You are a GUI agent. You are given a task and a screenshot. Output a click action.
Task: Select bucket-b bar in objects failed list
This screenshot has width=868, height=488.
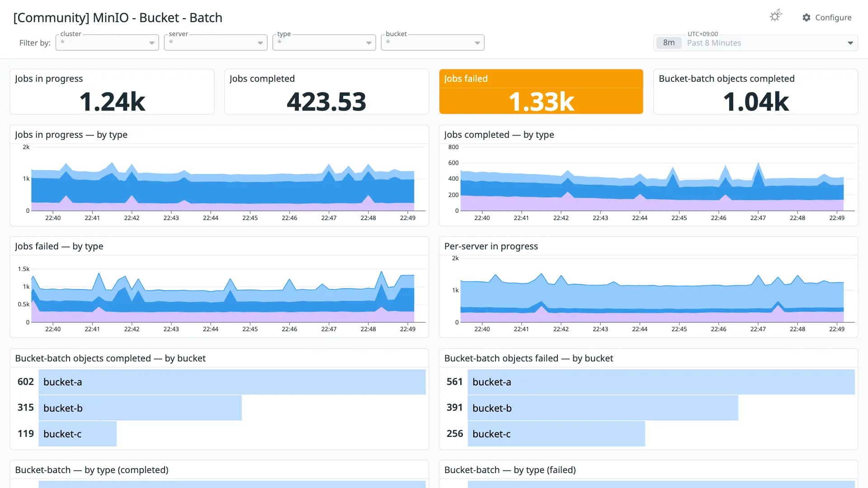(x=603, y=408)
